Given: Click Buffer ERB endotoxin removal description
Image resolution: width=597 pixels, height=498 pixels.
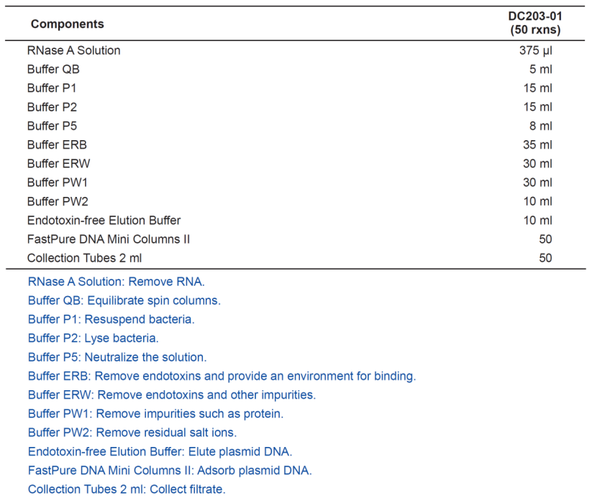Looking at the screenshot, I should (x=222, y=376).
